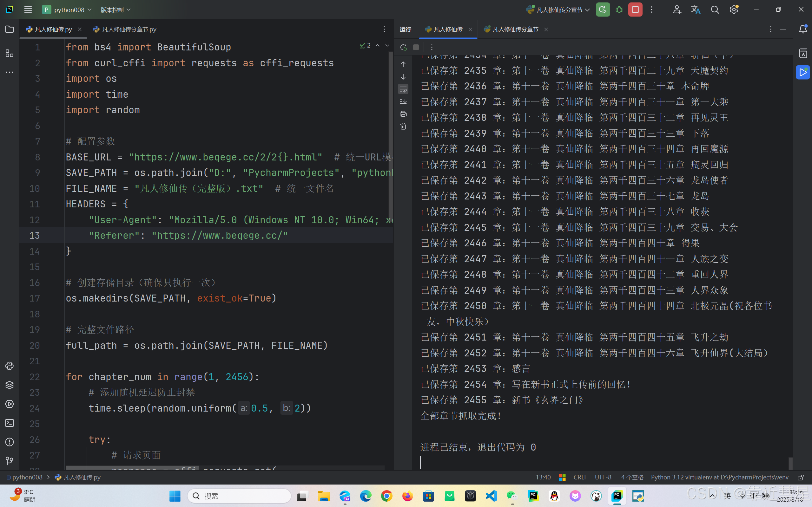Viewport: 812px width, 507px height.
Task: Open the Python Console tool window
Action: tap(10, 366)
